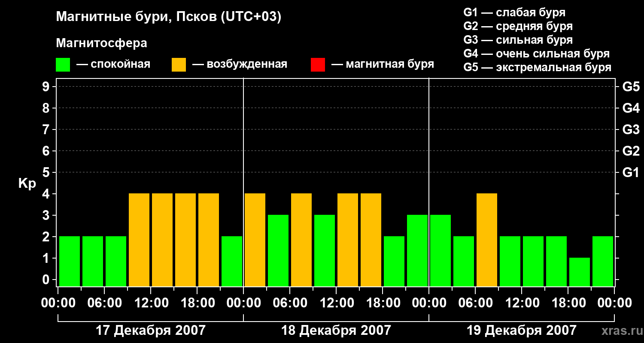644x343 pixels.
Task: Click the orange 'возбужденная' legend swatch
Action: coord(179,65)
